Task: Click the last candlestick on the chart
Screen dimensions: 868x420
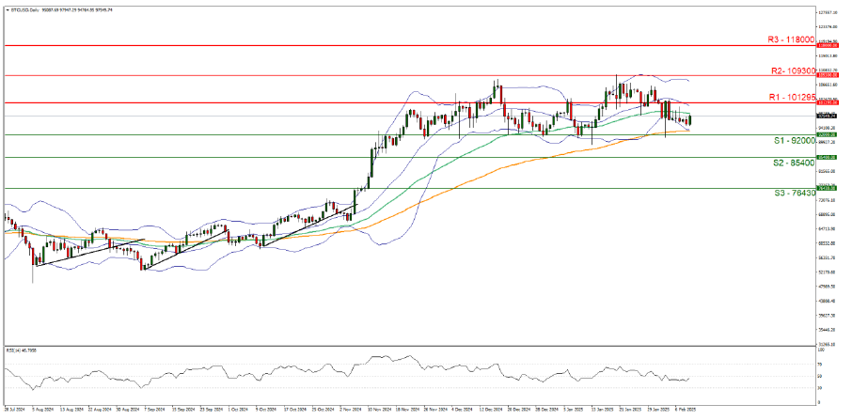Action: (x=690, y=119)
